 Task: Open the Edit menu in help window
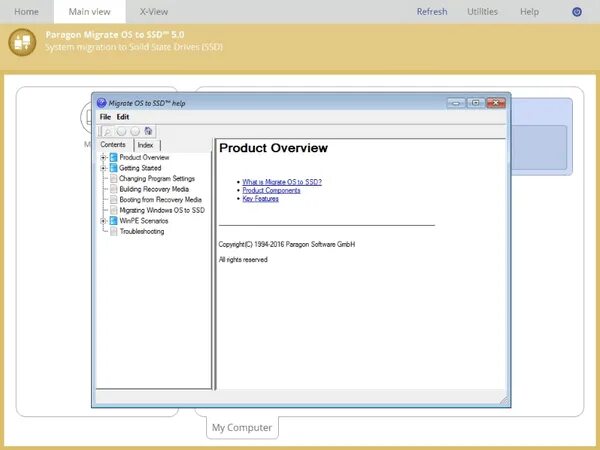[x=123, y=117]
